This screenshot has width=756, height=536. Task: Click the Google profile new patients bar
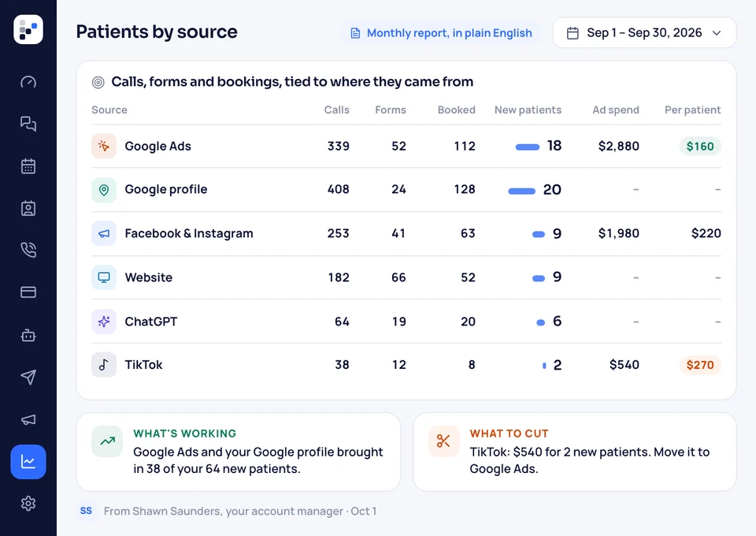pyautogui.click(x=521, y=191)
